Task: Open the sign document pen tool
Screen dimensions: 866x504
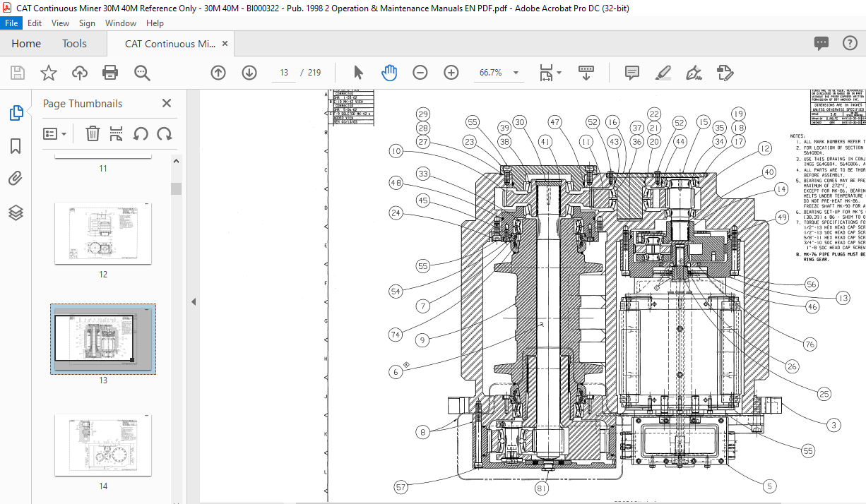Action: pos(694,73)
